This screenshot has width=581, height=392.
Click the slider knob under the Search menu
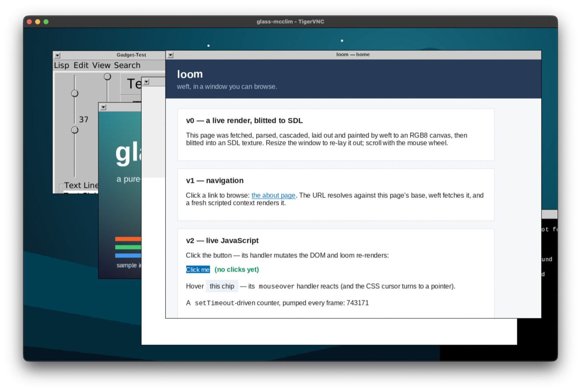point(107,77)
